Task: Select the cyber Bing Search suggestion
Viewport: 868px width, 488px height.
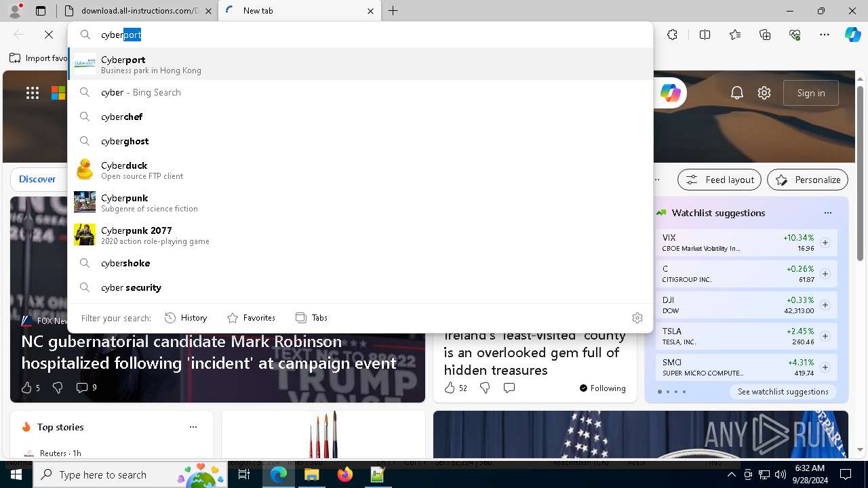Action: pyautogui.click(x=360, y=92)
